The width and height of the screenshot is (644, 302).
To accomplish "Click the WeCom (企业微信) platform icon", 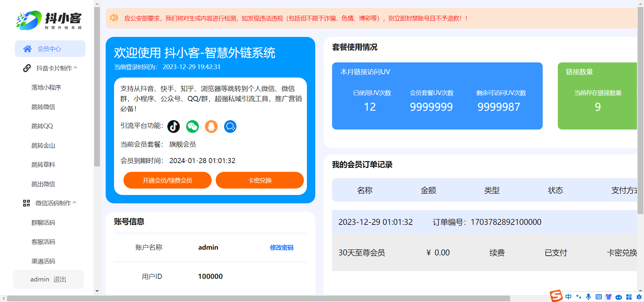I will (x=230, y=127).
